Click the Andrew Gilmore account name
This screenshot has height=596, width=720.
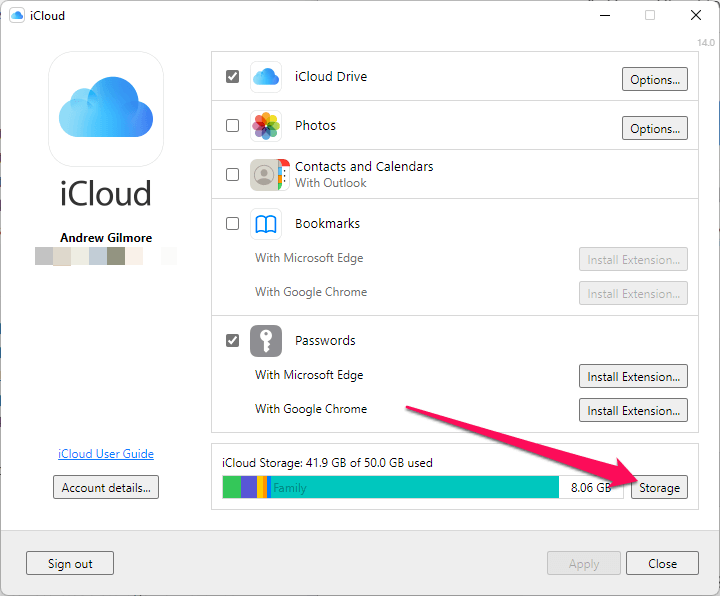tap(106, 238)
